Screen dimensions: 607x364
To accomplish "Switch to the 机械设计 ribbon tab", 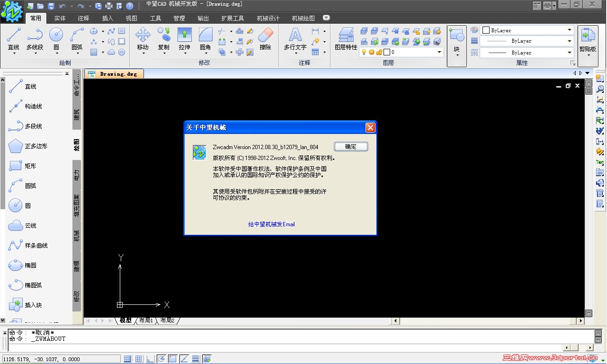I will click(268, 18).
